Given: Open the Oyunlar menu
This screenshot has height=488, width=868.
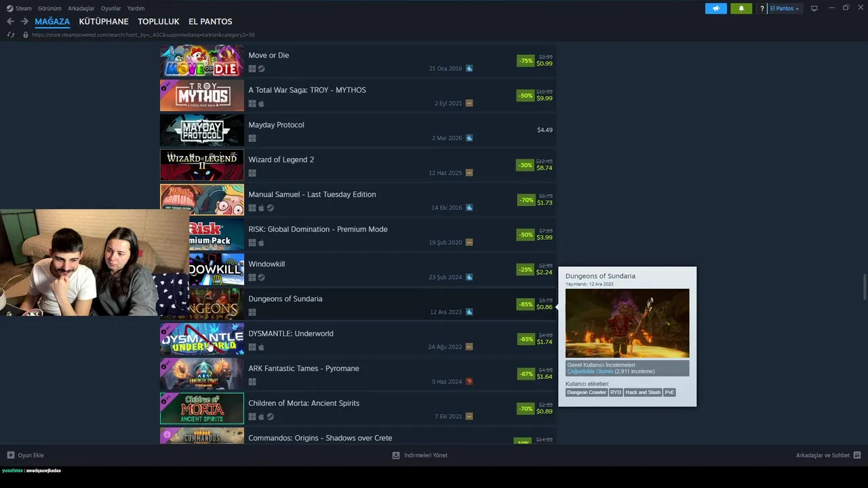Looking at the screenshot, I should point(111,8).
